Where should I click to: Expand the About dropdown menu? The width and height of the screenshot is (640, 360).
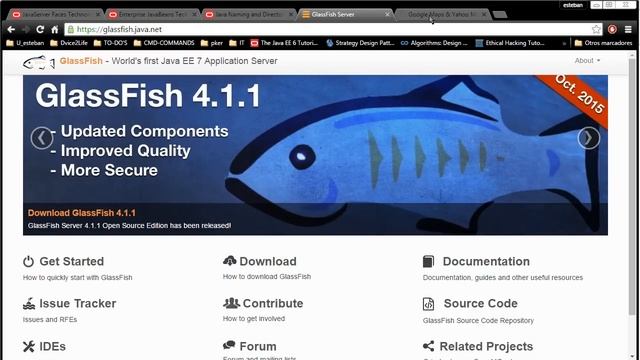click(x=587, y=60)
